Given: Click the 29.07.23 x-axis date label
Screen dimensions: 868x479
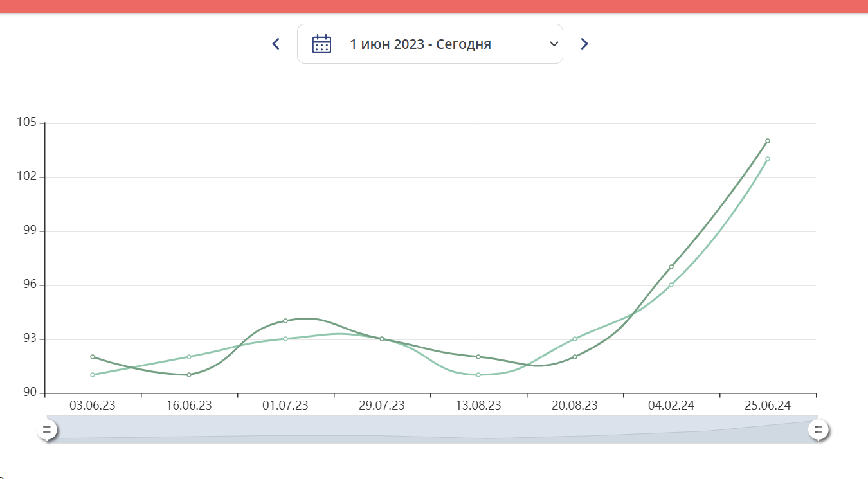Looking at the screenshot, I should [x=382, y=406].
